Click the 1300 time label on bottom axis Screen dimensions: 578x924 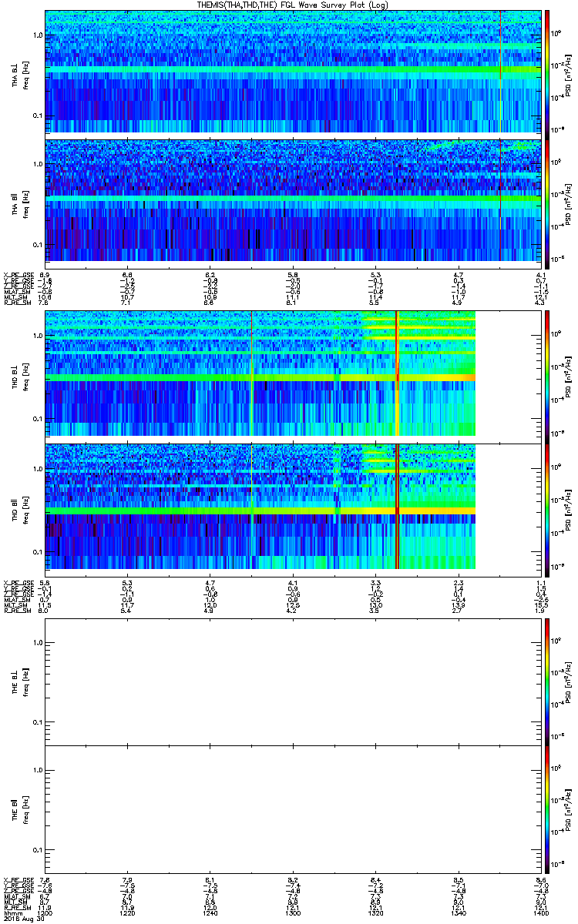click(x=293, y=912)
